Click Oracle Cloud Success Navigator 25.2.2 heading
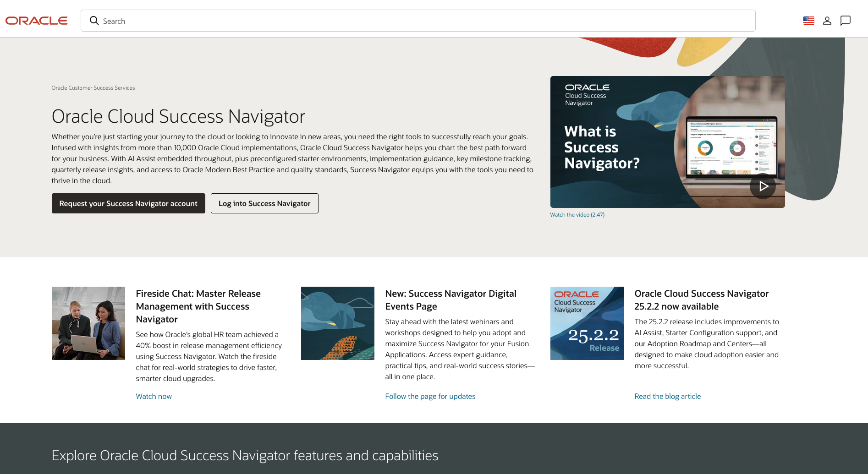This screenshot has height=474, width=868. (x=702, y=300)
